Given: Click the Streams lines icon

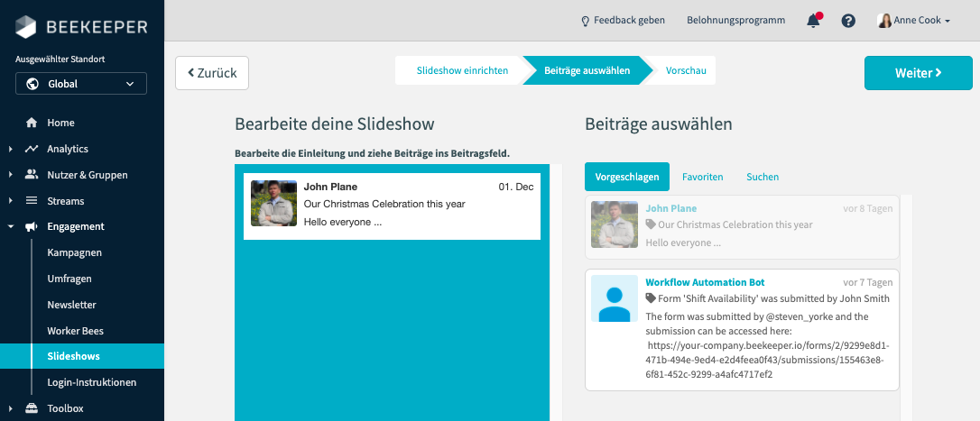Looking at the screenshot, I should tap(32, 201).
